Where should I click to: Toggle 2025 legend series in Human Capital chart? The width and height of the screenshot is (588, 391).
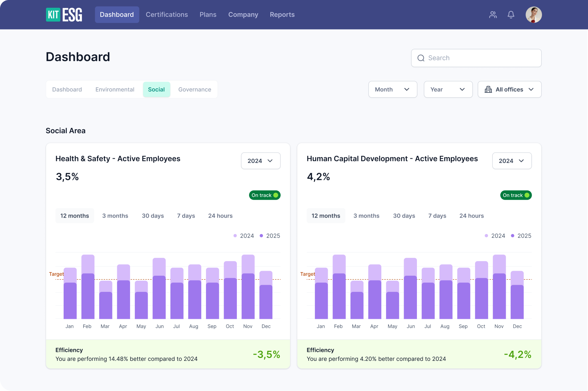(x=521, y=236)
